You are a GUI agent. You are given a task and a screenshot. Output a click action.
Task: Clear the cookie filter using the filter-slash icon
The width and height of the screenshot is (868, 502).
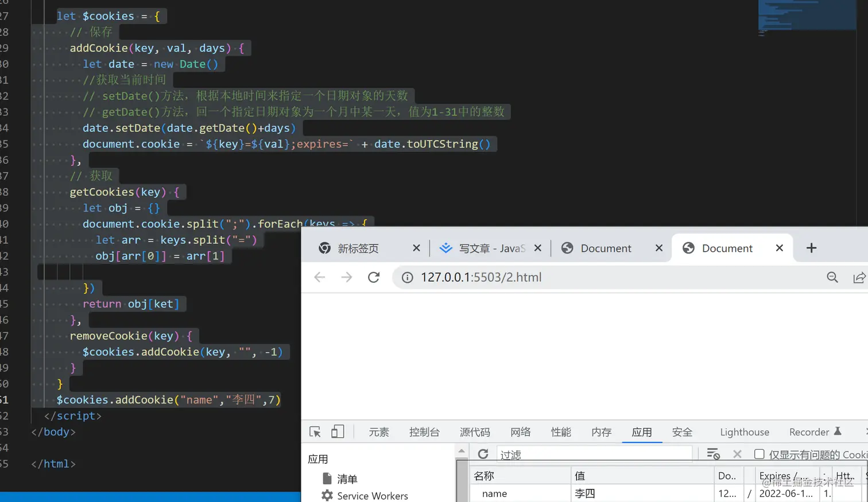point(713,454)
